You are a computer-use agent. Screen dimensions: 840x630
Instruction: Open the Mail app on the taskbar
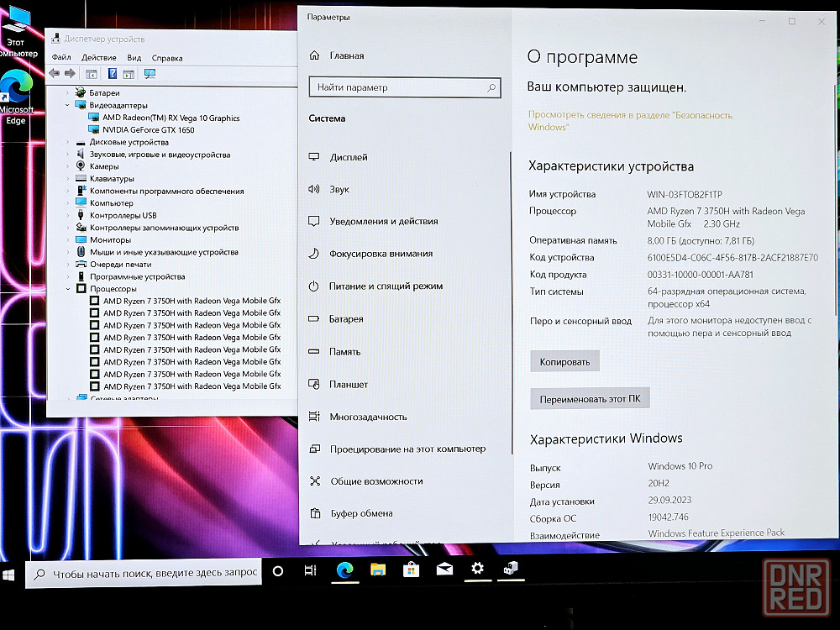(x=444, y=569)
